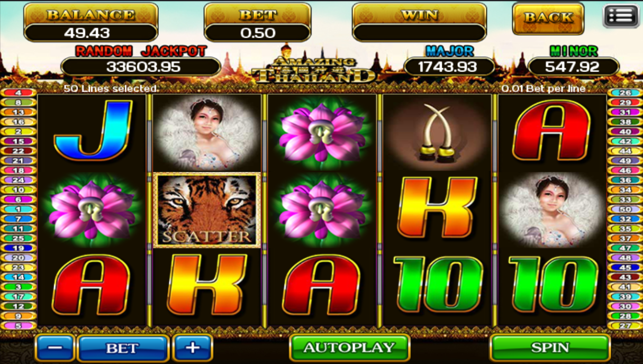Increase bet with the plus button
The width and height of the screenshot is (643, 364).
click(x=193, y=348)
